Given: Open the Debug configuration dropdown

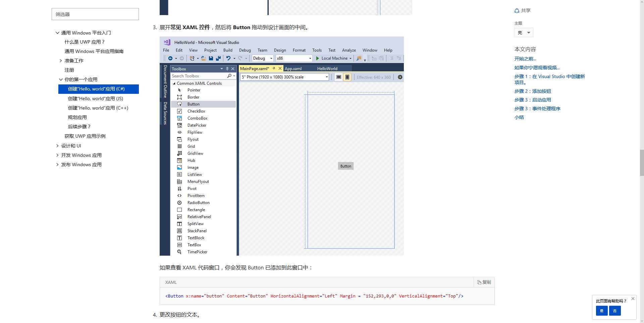Looking at the screenshot, I should click(263, 58).
